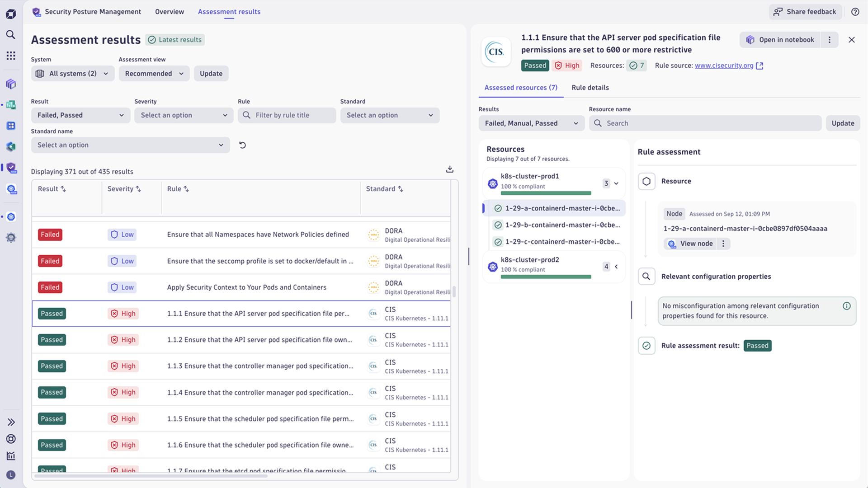Go to the Overview tab
Screen dimensions: 868x488
point(169,12)
